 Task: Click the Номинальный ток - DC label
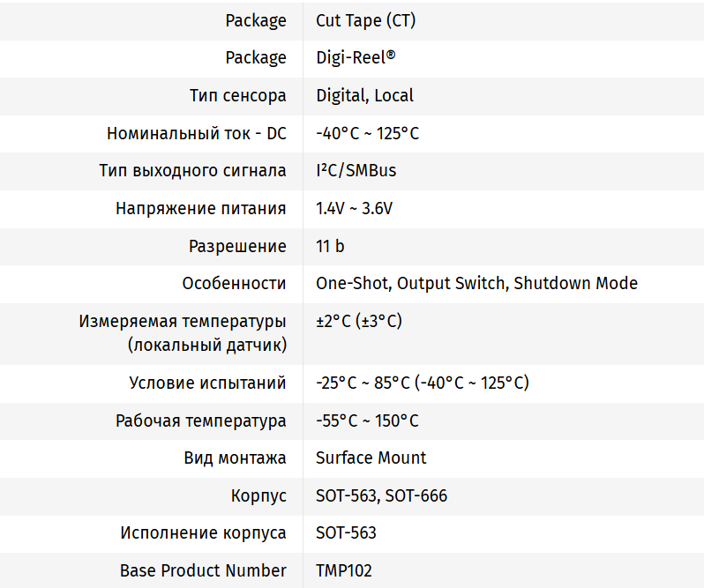point(196,133)
